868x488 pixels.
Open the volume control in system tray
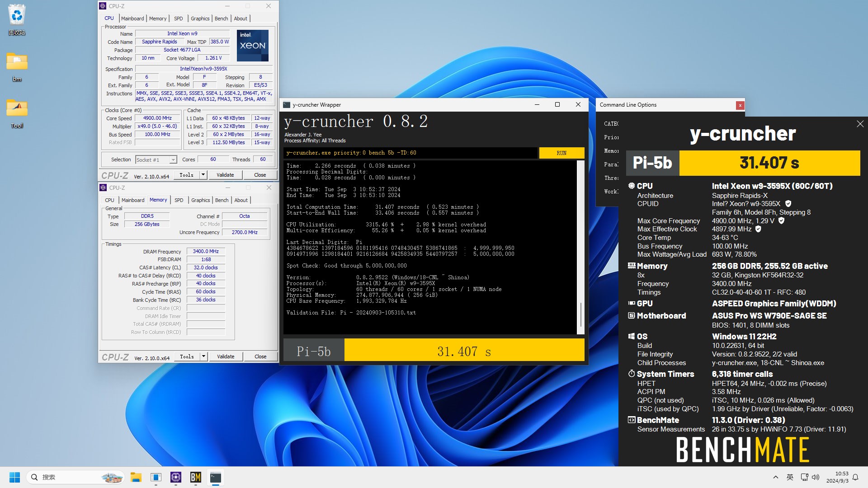tap(816, 477)
